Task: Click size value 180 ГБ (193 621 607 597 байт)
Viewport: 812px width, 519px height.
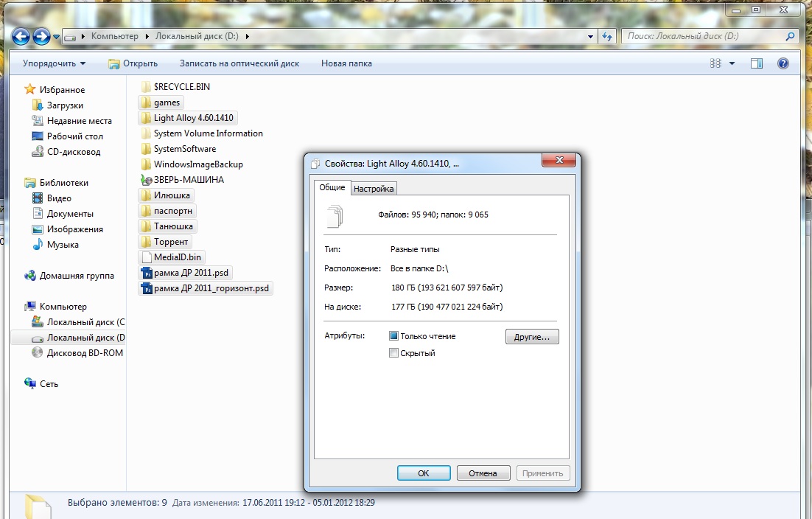Action: (x=447, y=288)
